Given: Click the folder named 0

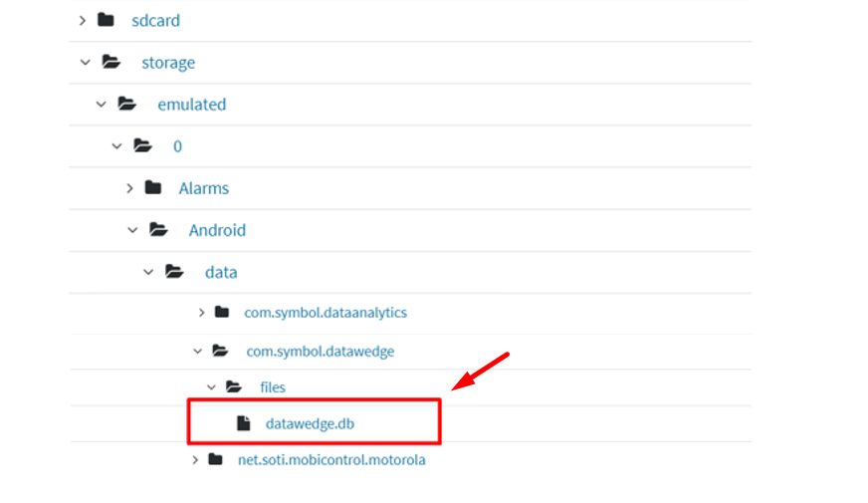Looking at the screenshot, I should pos(177,145).
